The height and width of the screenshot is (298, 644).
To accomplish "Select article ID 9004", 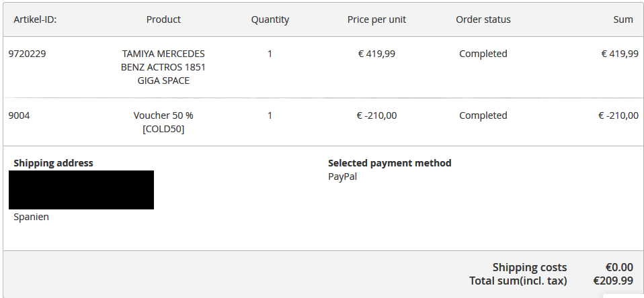I will pos(19,115).
